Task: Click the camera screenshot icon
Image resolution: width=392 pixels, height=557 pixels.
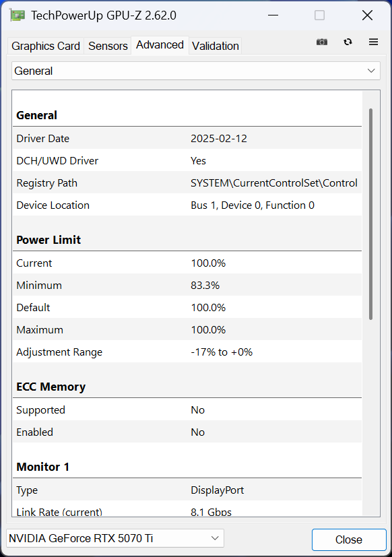Action: click(x=321, y=42)
